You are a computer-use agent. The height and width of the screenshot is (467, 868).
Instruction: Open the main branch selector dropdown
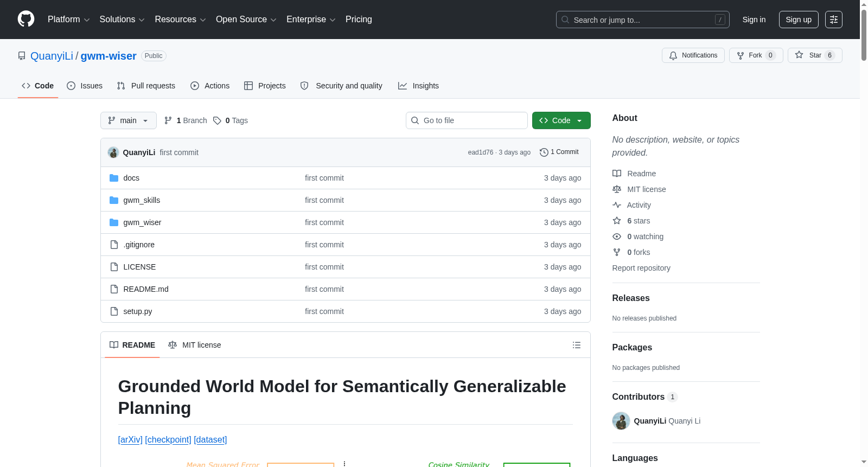click(x=129, y=120)
